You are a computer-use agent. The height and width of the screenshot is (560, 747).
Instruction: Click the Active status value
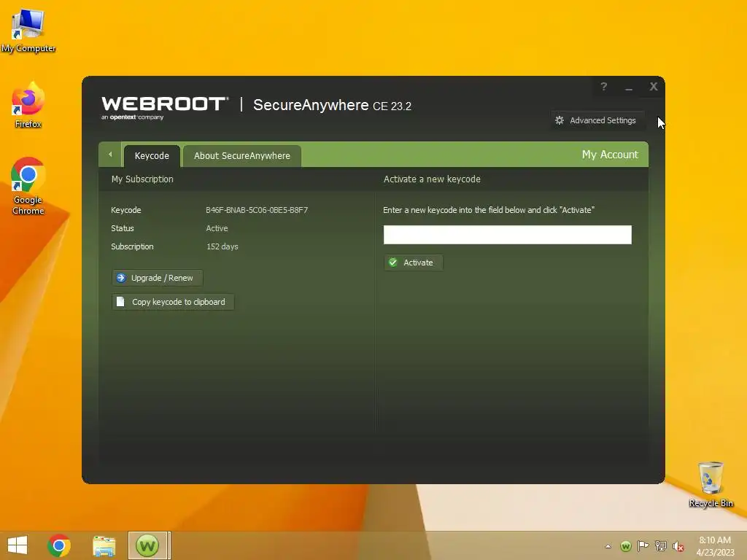coord(217,228)
